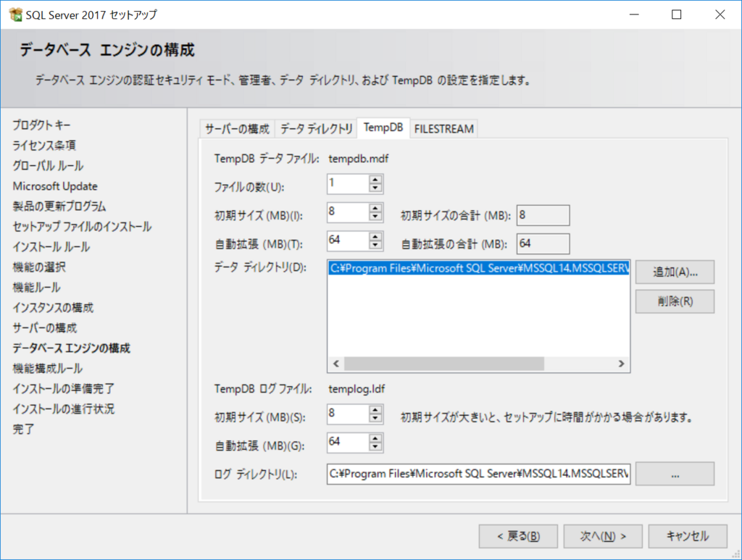
Task: Switch to the サーバーの構成 tab
Action: click(x=237, y=129)
